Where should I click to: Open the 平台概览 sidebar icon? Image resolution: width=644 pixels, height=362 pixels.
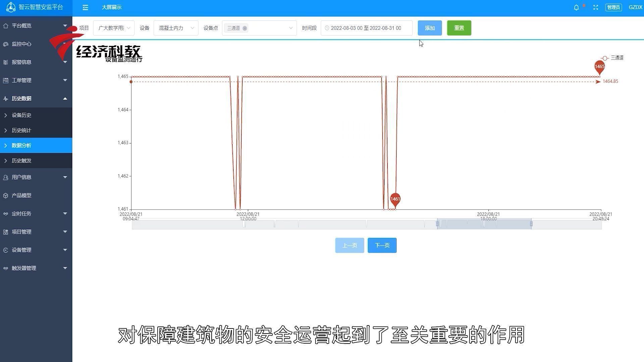(22, 25)
